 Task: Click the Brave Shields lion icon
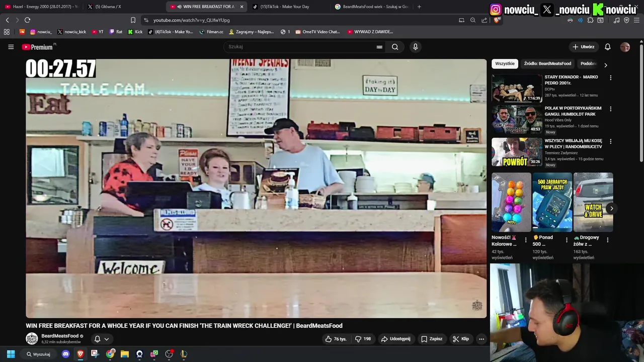coord(496,20)
